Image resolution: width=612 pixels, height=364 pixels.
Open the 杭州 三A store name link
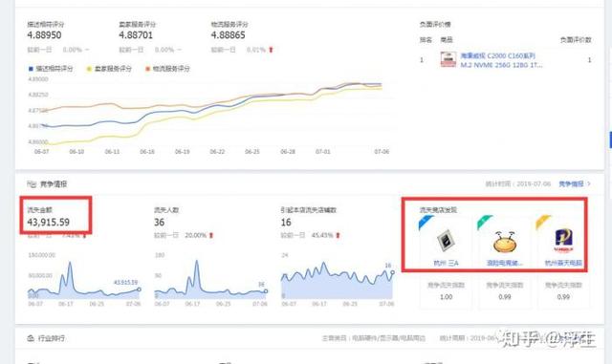click(446, 264)
